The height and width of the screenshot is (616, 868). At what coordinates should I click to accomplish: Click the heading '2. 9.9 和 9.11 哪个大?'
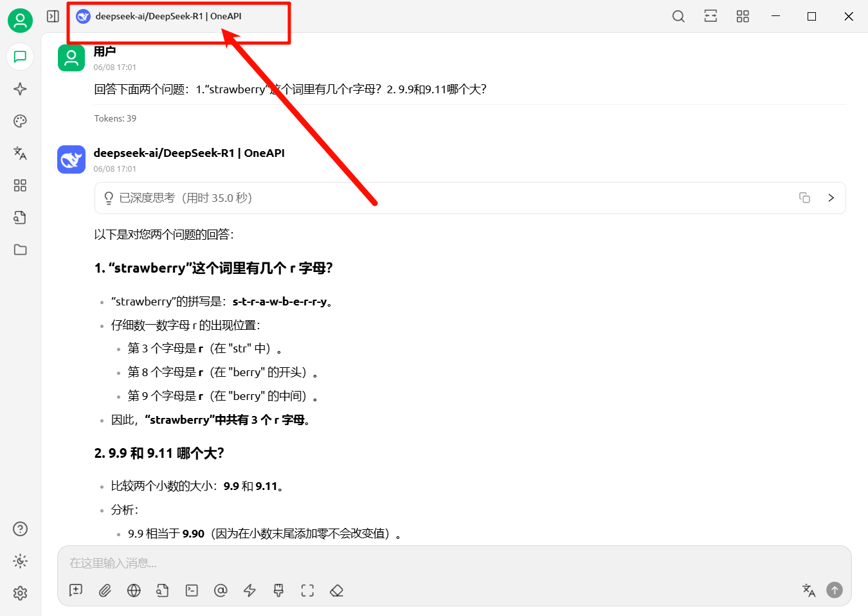tap(159, 453)
